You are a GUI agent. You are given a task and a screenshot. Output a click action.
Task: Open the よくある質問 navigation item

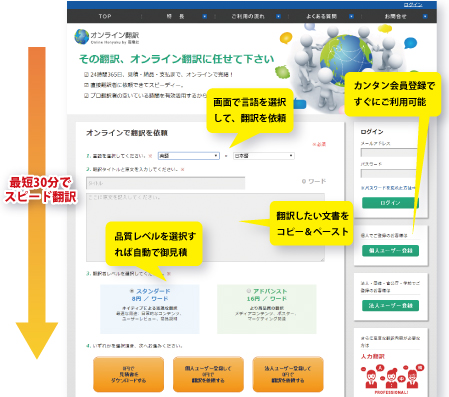321,16
